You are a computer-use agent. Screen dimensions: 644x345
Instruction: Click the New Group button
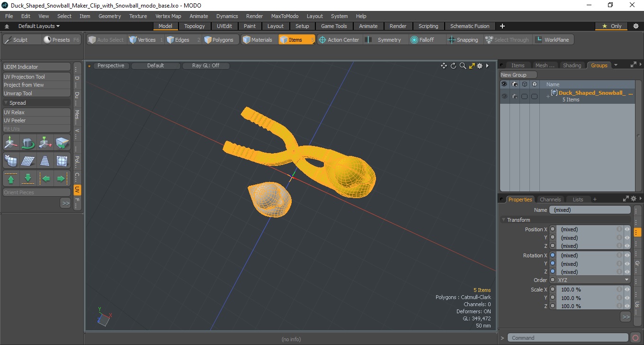[519, 75]
